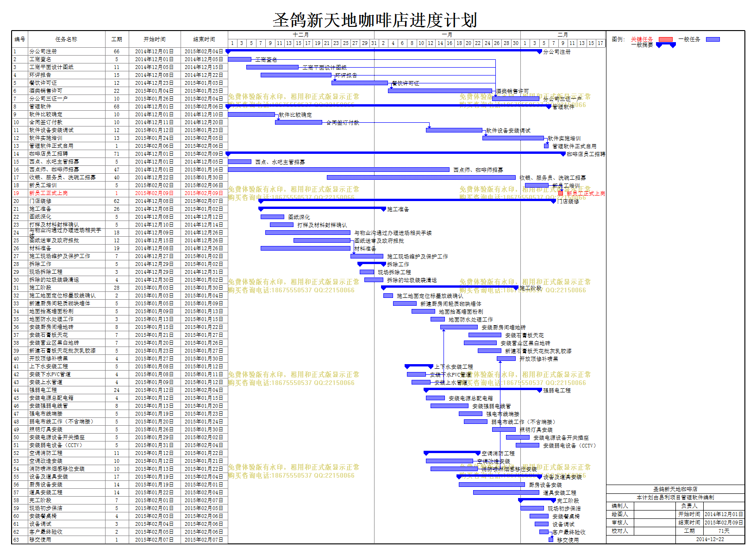Click the 二月 month header in timeline
This screenshot has height=555, width=756.
click(563, 35)
